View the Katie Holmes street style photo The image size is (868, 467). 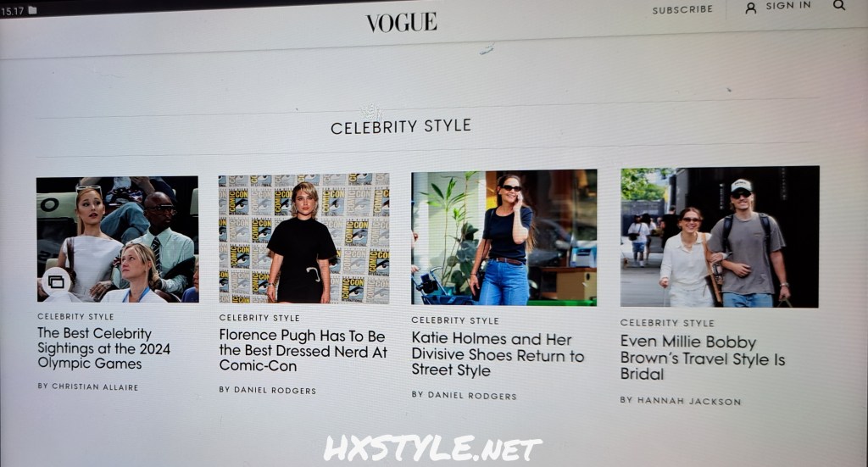tap(504, 237)
